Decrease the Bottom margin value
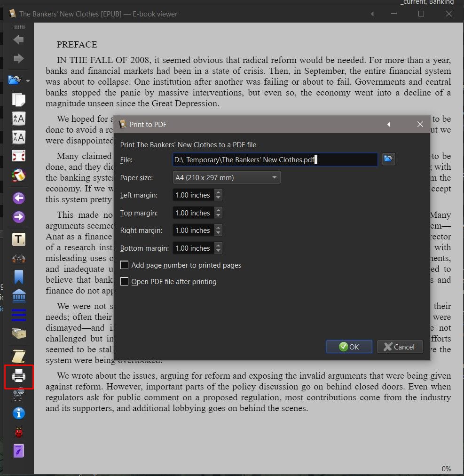The height and width of the screenshot is (476, 464). point(218,251)
